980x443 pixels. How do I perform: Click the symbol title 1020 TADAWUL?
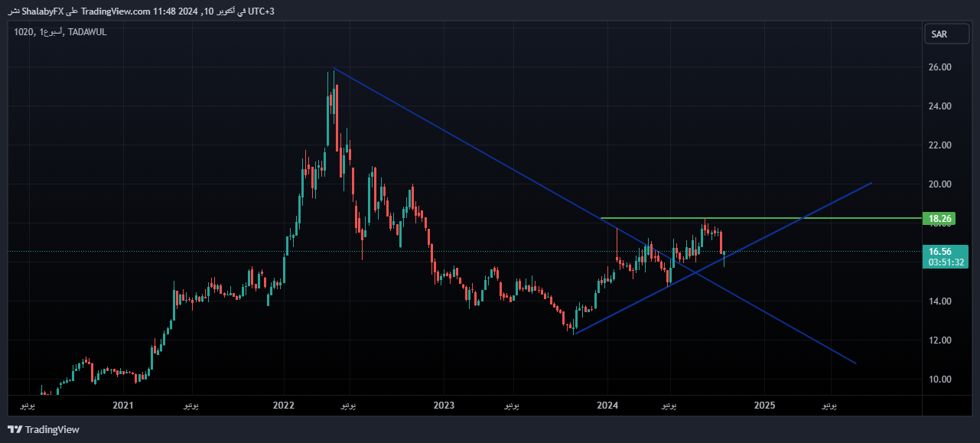coord(60,31)
